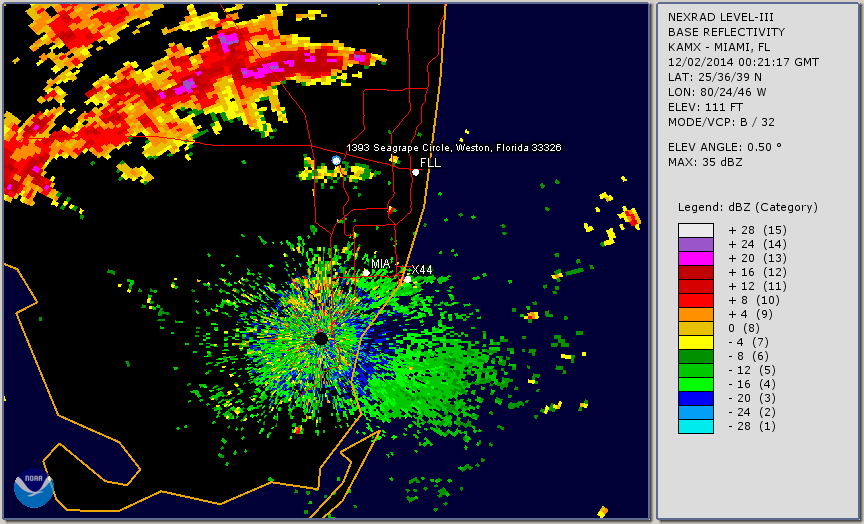The height and width of the screenshot is (524, 864).
Task: Select the -4 (7) yellow legend swatch
Action: coord(696,343)
